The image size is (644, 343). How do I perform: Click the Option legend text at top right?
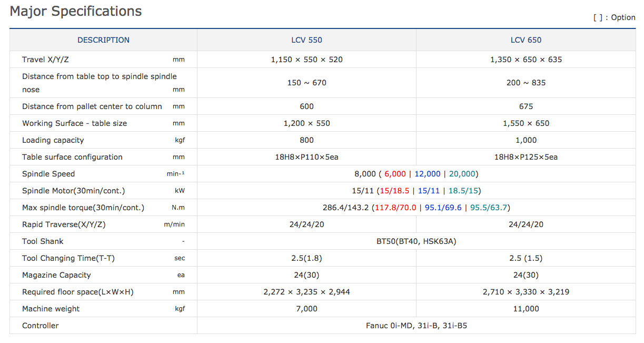pyautogui.click(x=614, y=17)
